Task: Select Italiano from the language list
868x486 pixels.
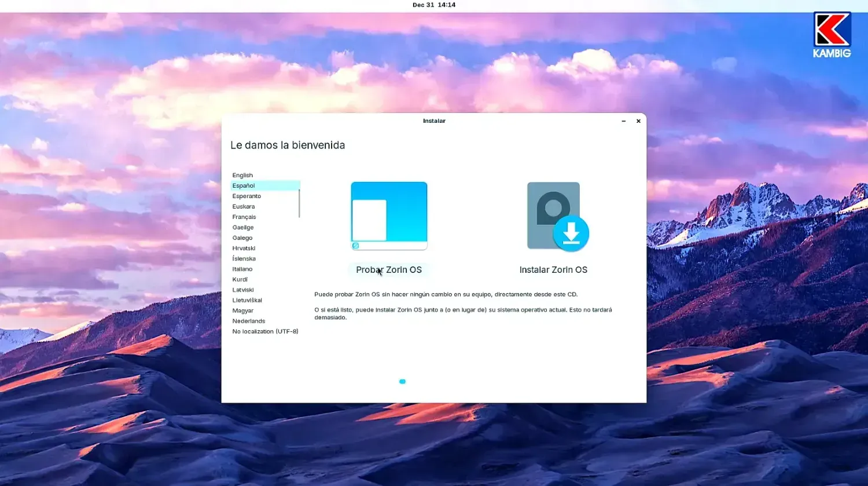Action: pos(242,269)
